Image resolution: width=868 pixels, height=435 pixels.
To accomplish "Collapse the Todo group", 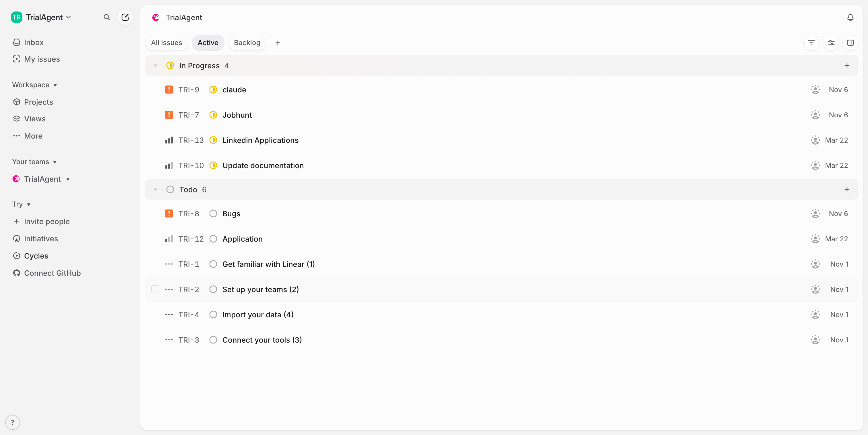I will pyautogui.click(x=155, y=189).
